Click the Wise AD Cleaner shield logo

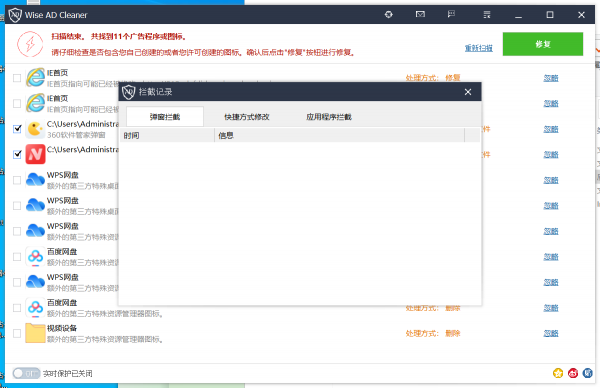pos(15,15)
